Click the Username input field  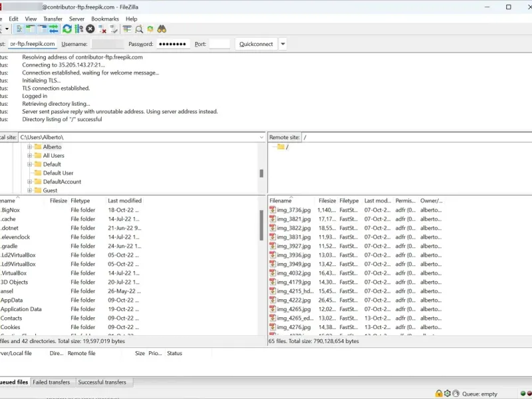tap(108, 44)
